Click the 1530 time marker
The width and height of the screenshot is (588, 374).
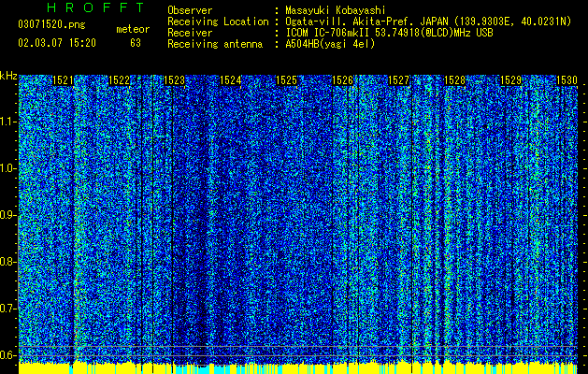[566, 80]
